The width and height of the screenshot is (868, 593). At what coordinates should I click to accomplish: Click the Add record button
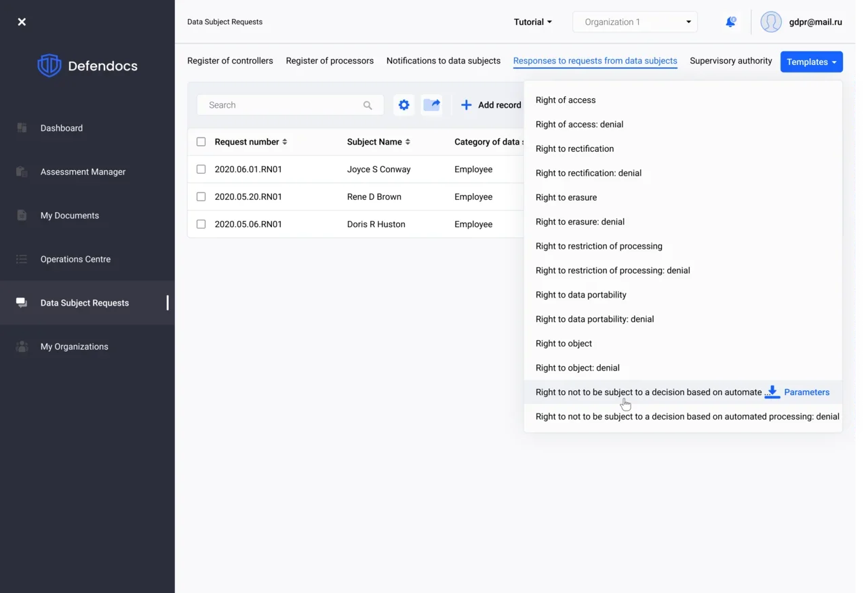pos(492,105)
